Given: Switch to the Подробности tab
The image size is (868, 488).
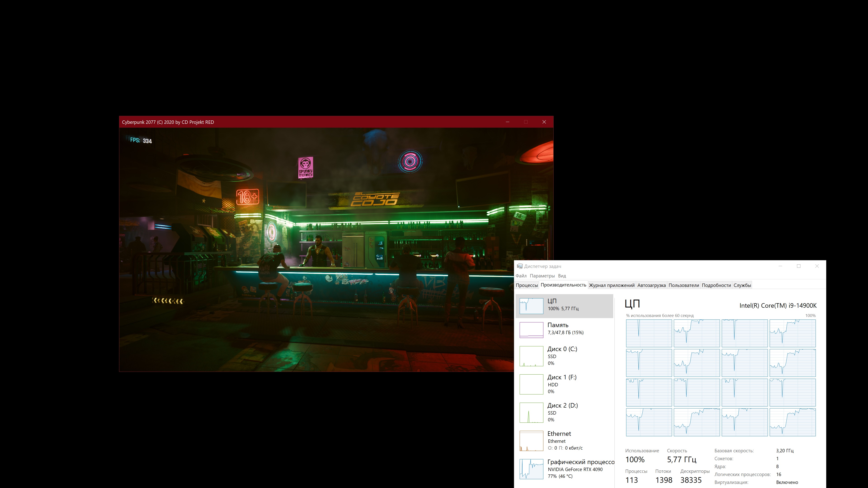Looking at the screenshot, I should (x=716, y=285).
